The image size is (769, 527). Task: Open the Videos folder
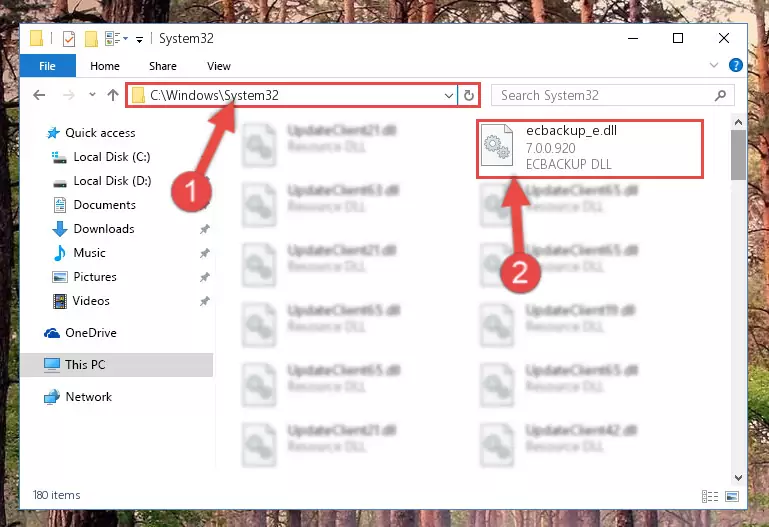(81, 301)
